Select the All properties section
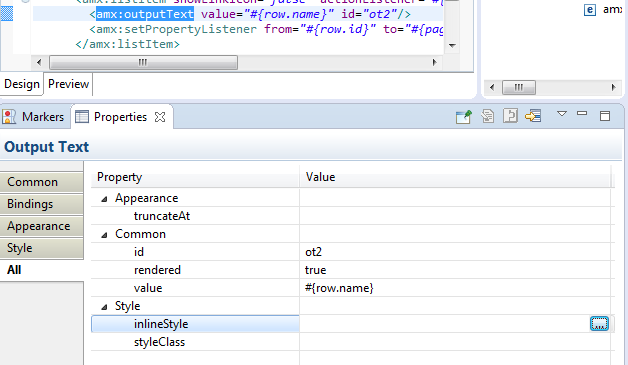 pyautogui.click(x=42, y=270)
